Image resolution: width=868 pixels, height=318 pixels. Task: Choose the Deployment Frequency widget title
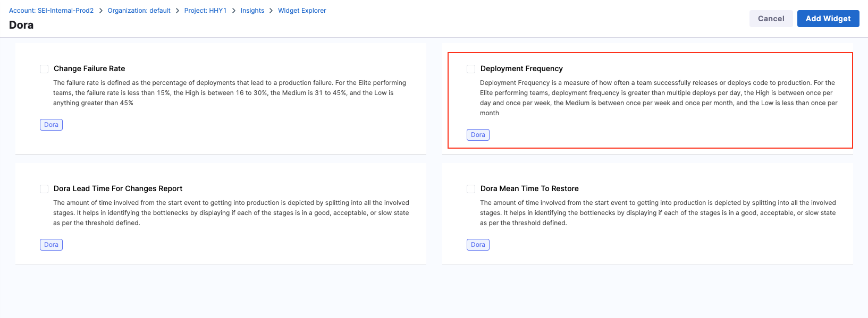(521, 68)
